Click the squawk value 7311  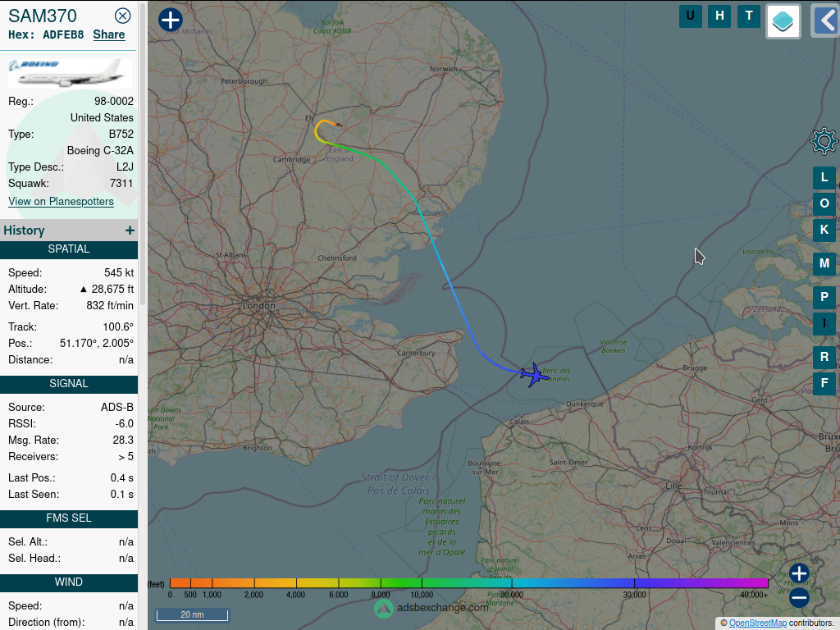(x=121, y=183)
